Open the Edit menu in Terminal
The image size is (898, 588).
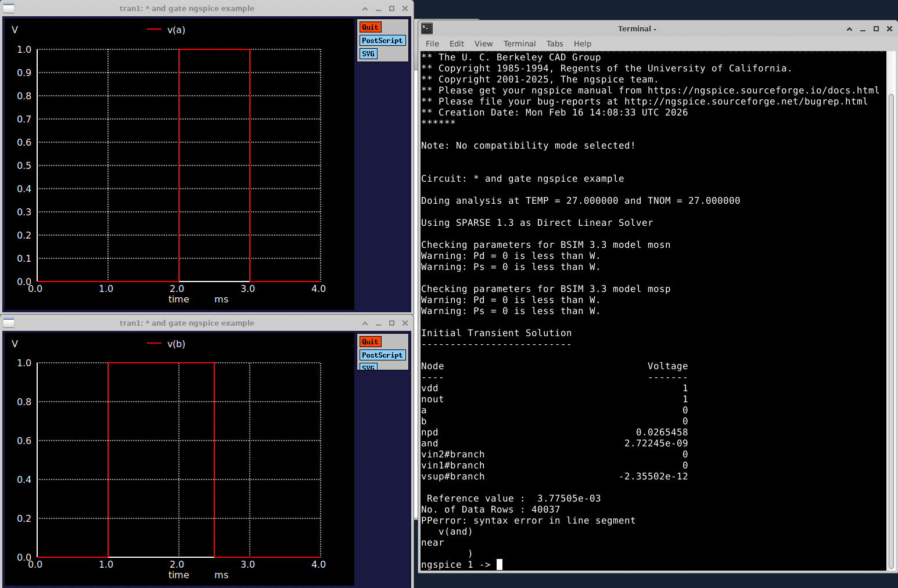457,44
